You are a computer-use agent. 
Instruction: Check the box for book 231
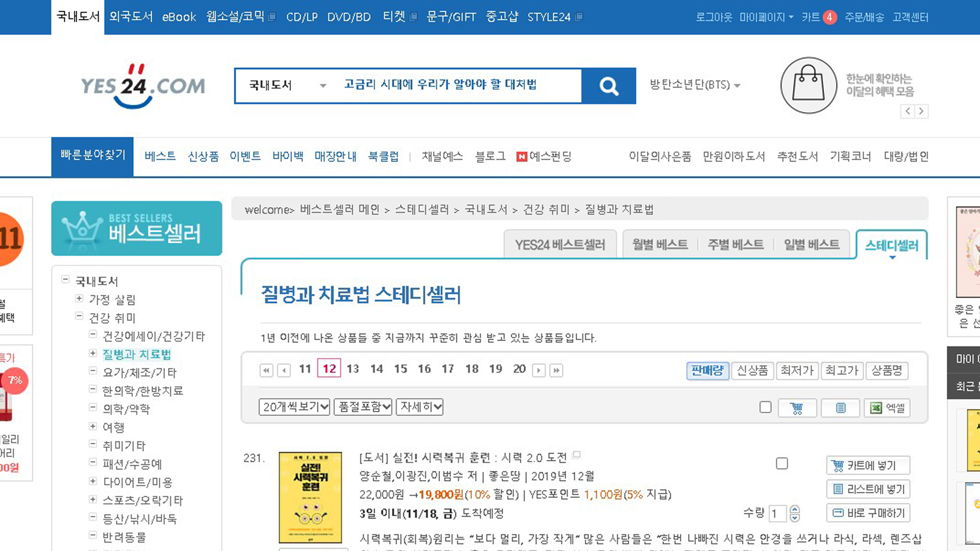(781, 463)
